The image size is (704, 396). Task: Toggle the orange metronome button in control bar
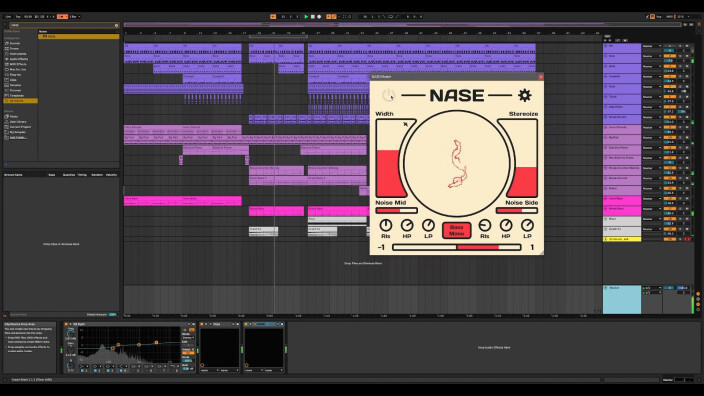[62, 17]
